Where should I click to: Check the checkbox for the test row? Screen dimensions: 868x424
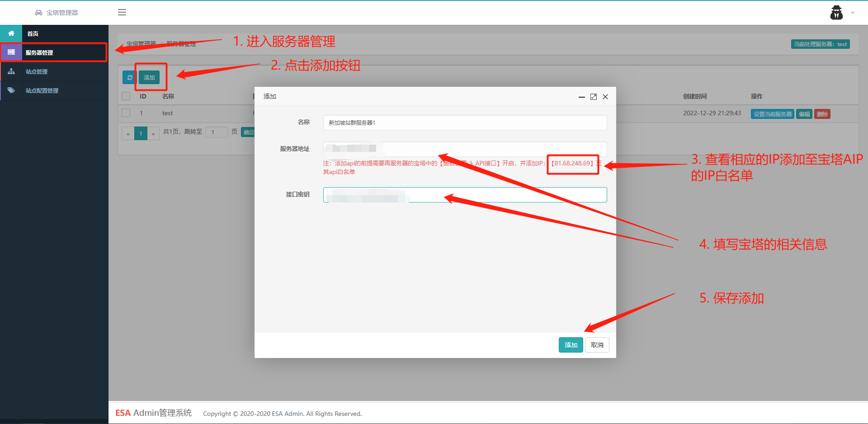[126, 113]
